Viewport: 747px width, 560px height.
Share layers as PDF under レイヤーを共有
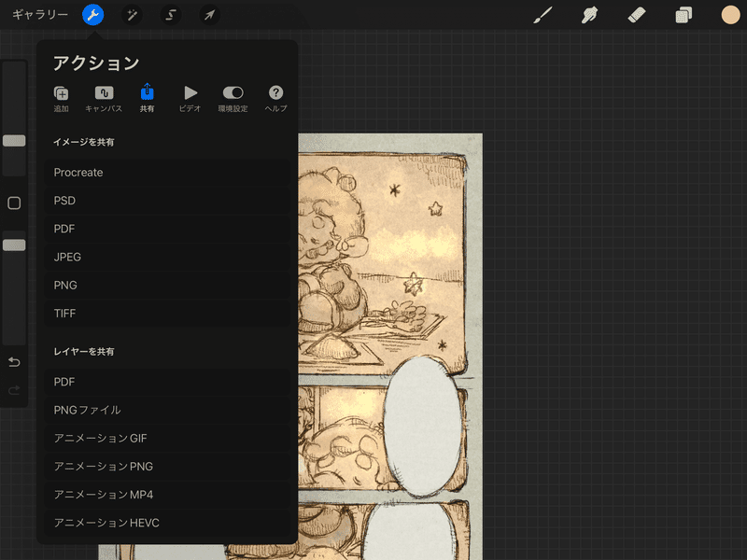pos(167,382)
